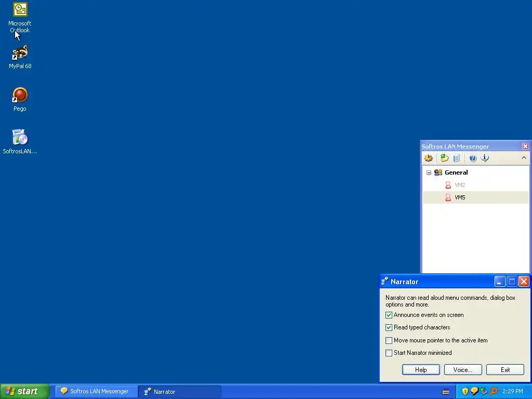Click the user icon beside VM2
This screenshot has height=399, width=532.
point(448,185)
